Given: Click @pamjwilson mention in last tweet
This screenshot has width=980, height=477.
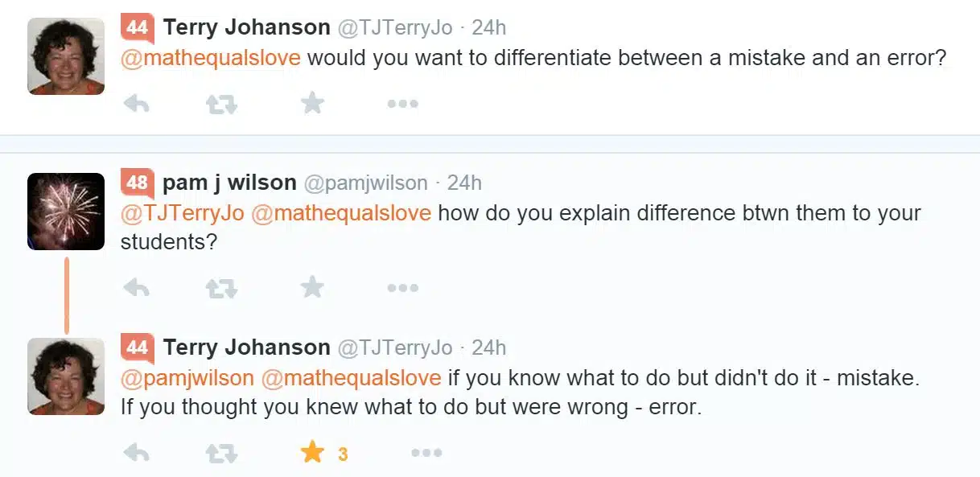Looking at the screenshot, I should coord(187,377).
